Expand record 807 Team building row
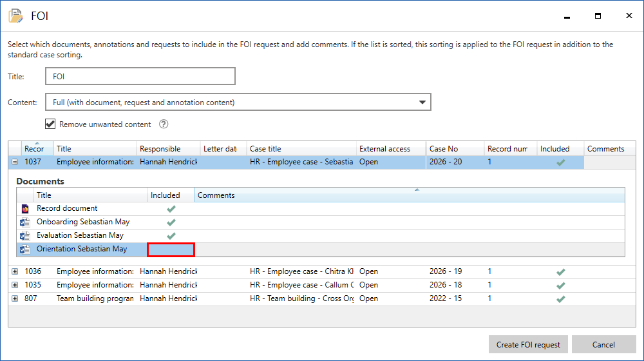644x361 pixels. [15, 299]
